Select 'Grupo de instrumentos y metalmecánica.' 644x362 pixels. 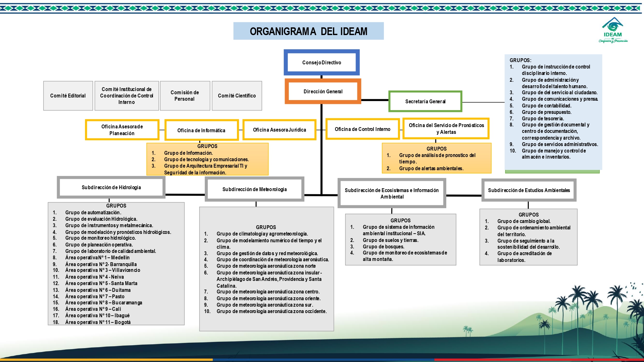109,225
